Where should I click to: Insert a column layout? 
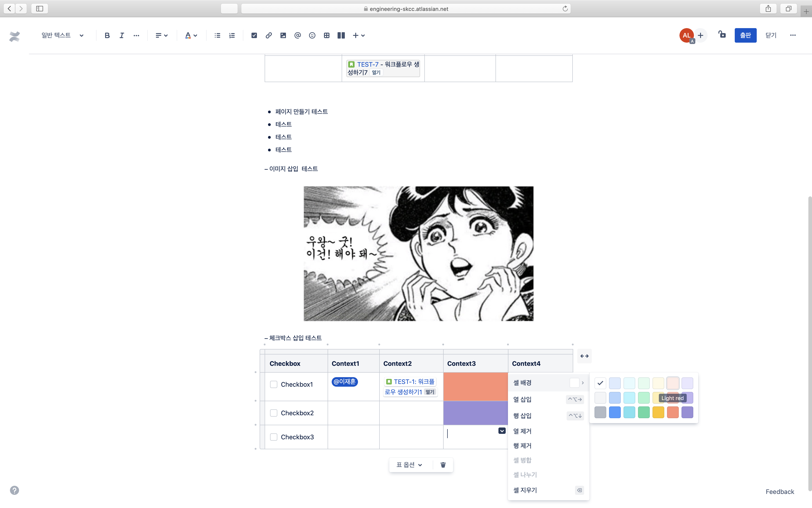click(341, 35)
